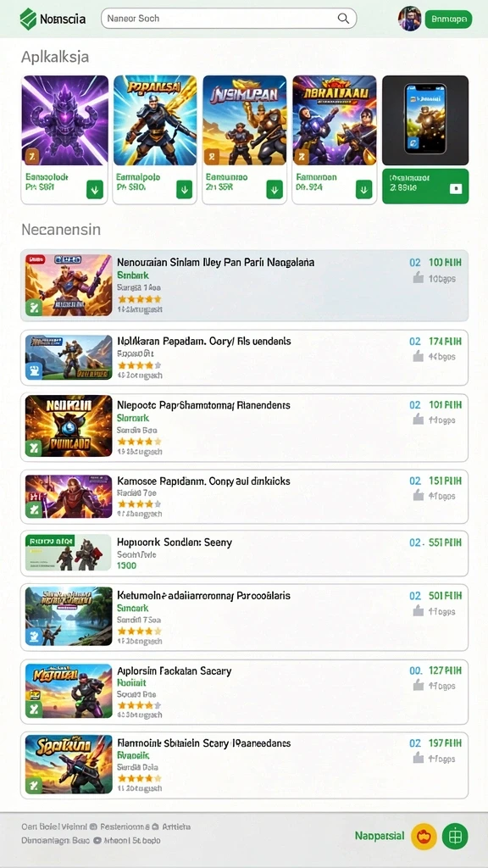The width and height of the screenshot is (488, 868).
Task: Open the user profile avatar
Action: pyautogui.click(x=410, y=19)
